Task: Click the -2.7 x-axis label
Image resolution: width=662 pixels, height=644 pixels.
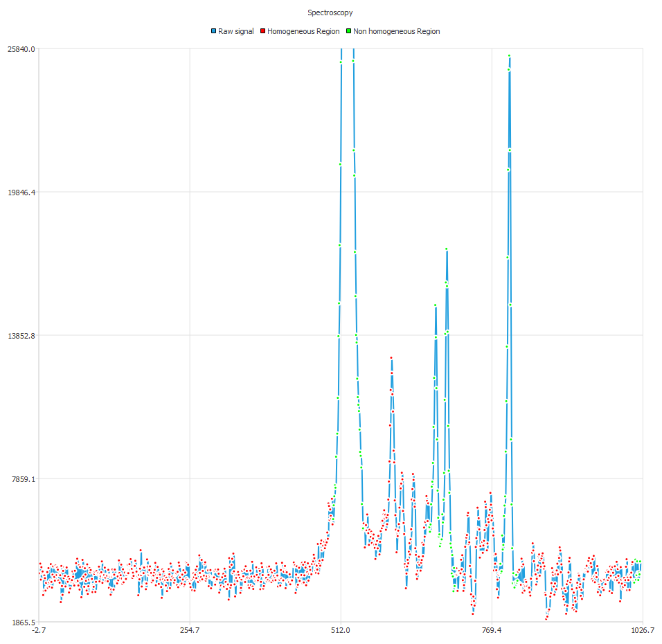Action: pos(38,630)
